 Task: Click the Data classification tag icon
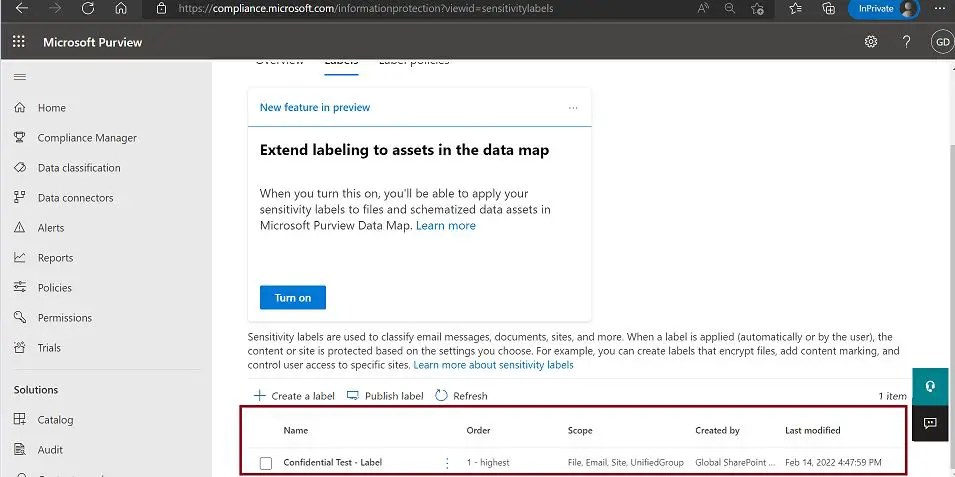coord(19,168)
